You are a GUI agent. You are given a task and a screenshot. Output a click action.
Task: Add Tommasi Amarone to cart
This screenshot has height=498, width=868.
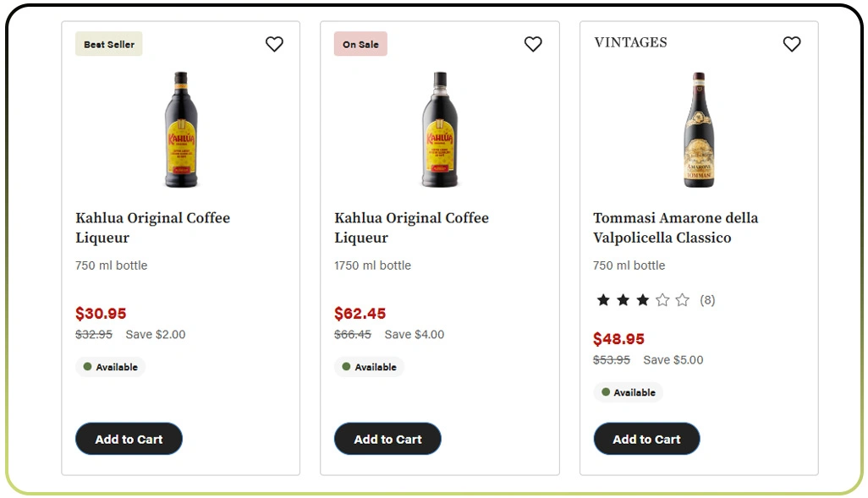pos(646,439)
